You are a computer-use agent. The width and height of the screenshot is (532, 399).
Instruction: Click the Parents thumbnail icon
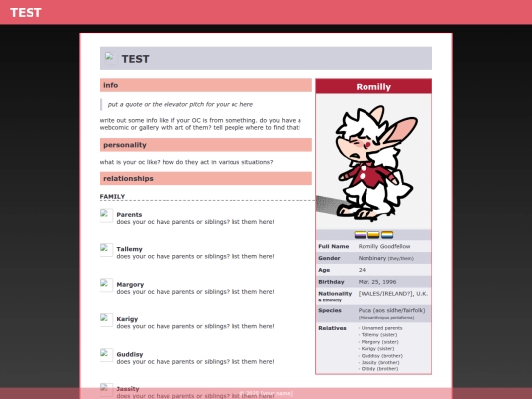106,215
